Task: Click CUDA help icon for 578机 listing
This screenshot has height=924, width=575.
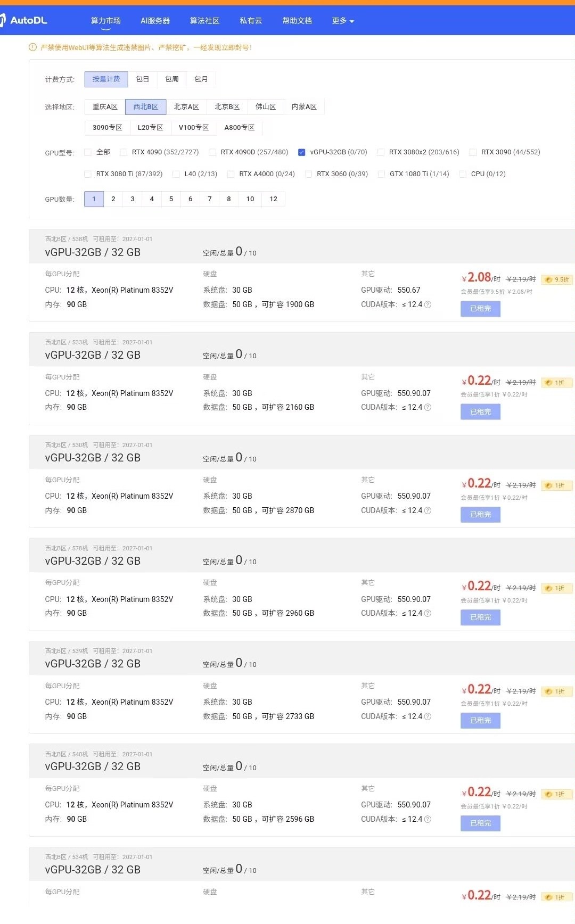Action: (428, 614)
